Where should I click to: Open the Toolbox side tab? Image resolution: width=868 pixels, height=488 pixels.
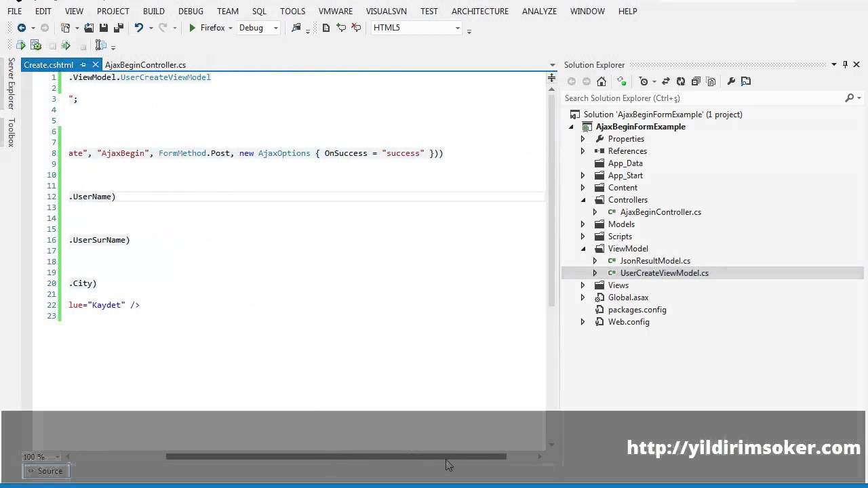click(11, 132)
